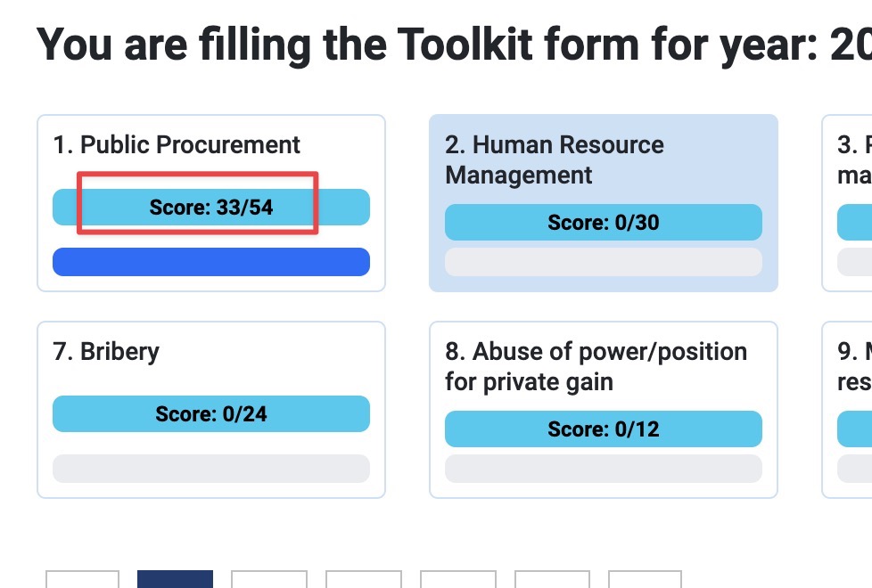
Task: Click the page button right after the dark blue one
Action: pos(268,579)
